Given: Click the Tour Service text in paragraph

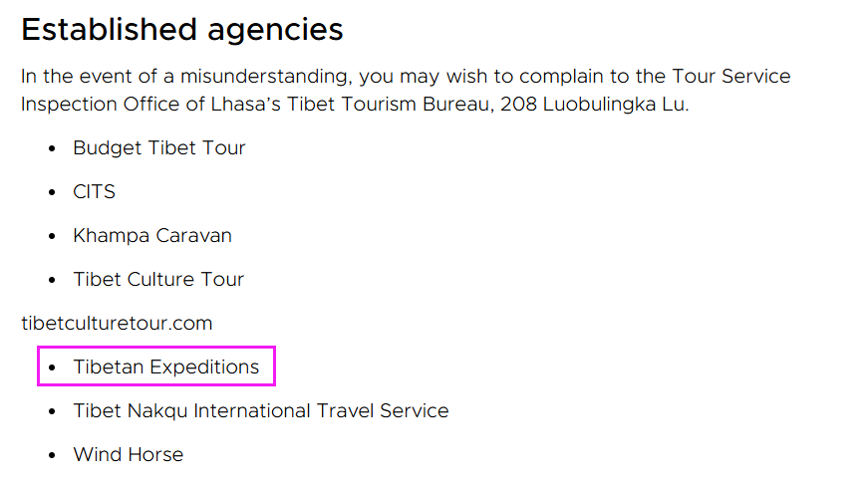Looking at the screenshot, I should 731,77.
